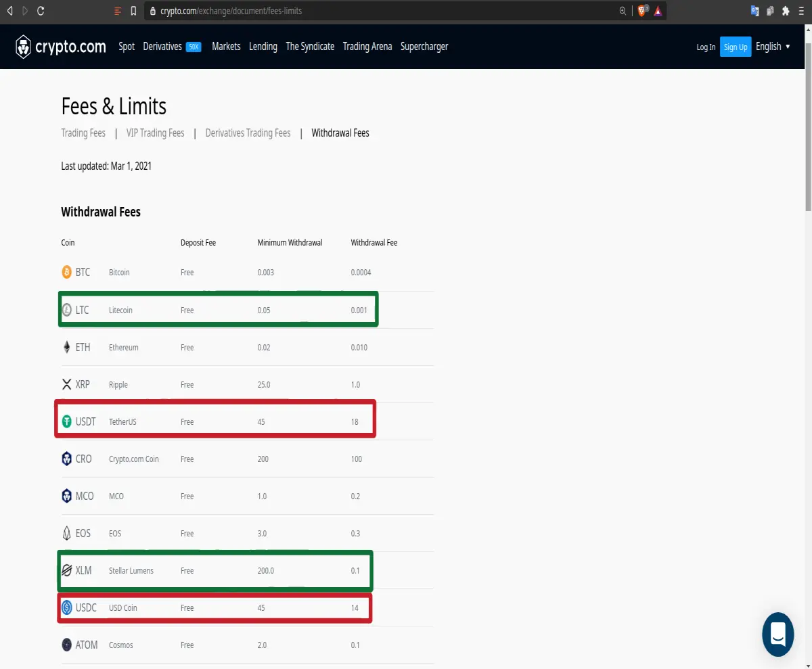Click the Sign Up button

[736, 47]
